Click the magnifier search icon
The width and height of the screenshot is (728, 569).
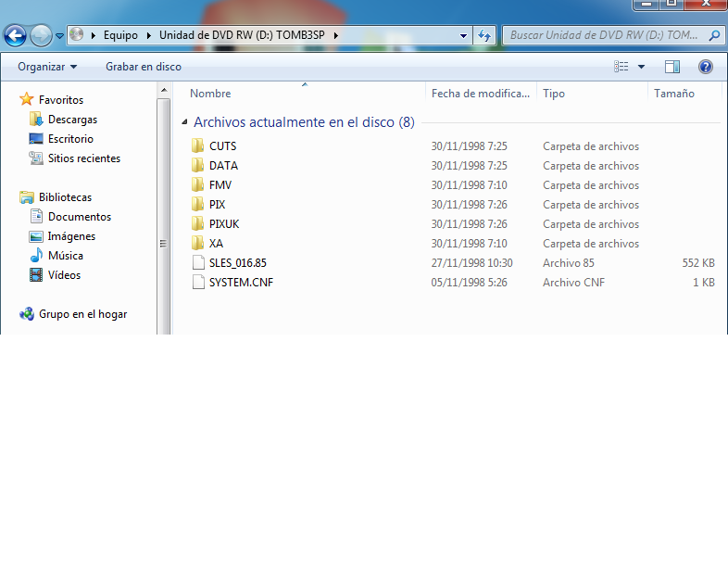(714, 35)
